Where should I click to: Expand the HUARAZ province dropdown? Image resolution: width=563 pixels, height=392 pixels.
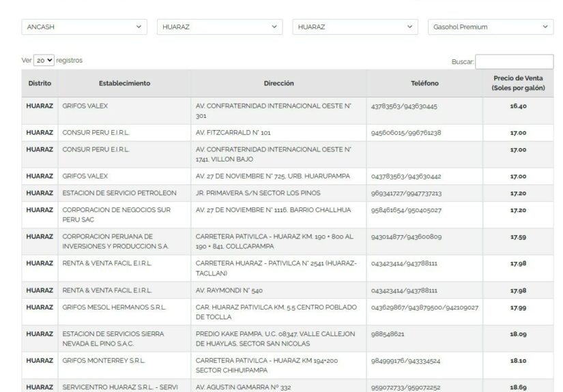click(x=219, y=27)
